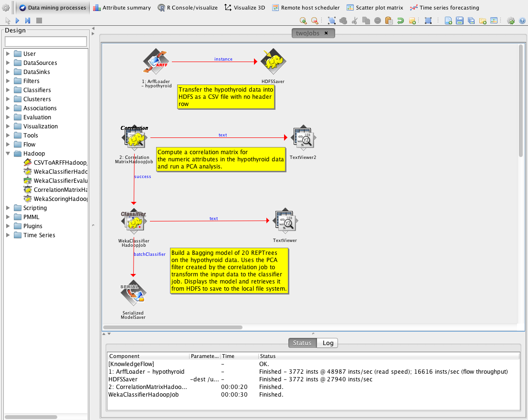Open the grey gear settings icon at top-left

tap(6, 8)
